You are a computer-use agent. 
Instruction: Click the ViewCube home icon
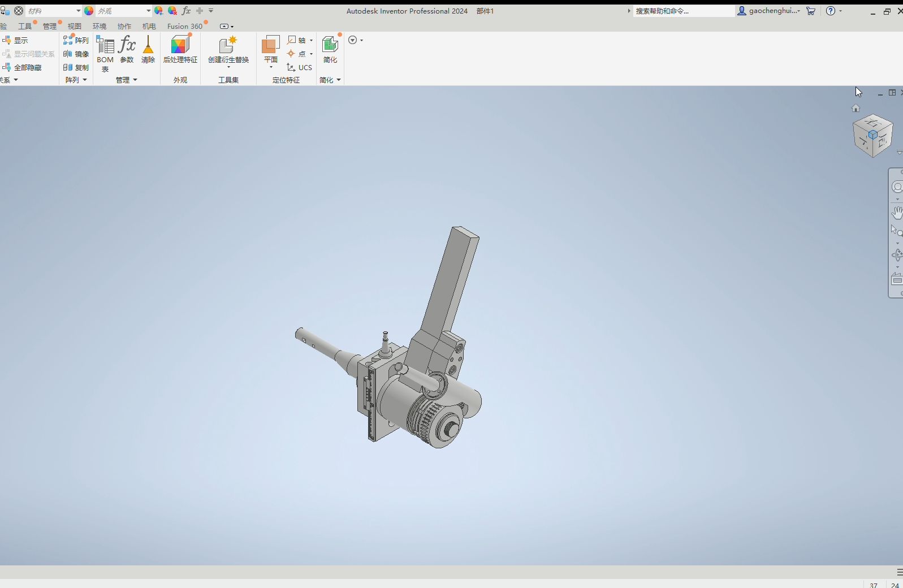point(856,108)
